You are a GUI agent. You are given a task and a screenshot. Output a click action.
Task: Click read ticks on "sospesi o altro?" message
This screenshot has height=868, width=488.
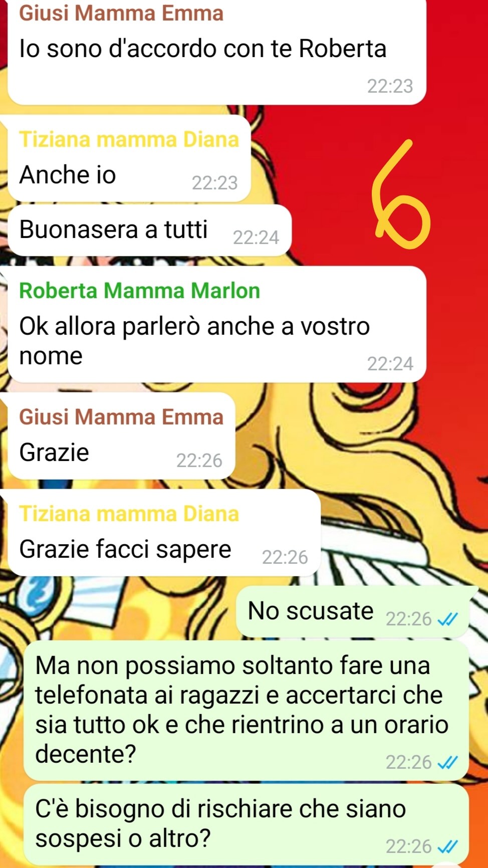pyautogui.click(x=447, y=847)
